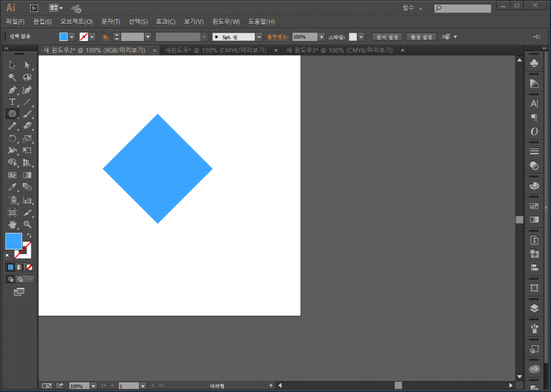Activate the Hand tool
Viewport: 551px width, 392px height.
pyautogui.click(x=12, y=224)
